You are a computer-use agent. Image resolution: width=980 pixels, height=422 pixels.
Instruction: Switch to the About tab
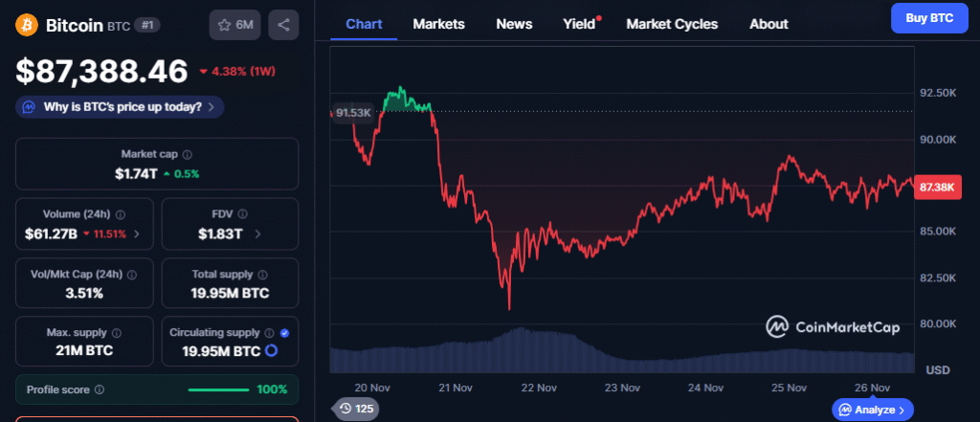pyautogui.click(x=768, y=24)
